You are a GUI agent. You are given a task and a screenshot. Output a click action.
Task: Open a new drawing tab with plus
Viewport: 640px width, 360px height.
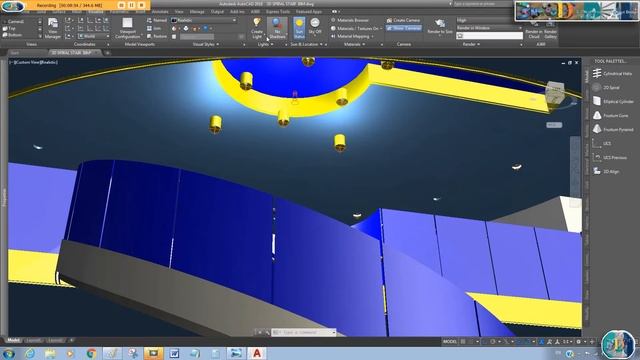[x=107, y=53]
